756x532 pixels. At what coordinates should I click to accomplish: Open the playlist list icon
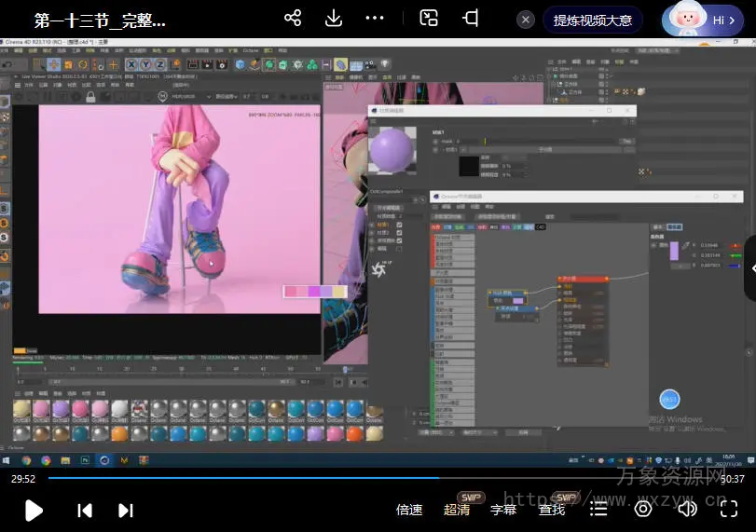[x=598, y=510]
